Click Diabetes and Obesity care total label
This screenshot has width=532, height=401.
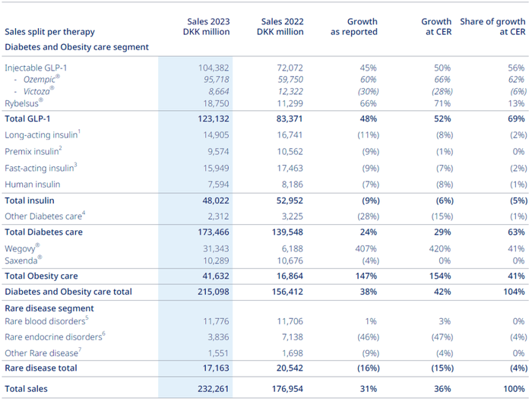point(68,292)
